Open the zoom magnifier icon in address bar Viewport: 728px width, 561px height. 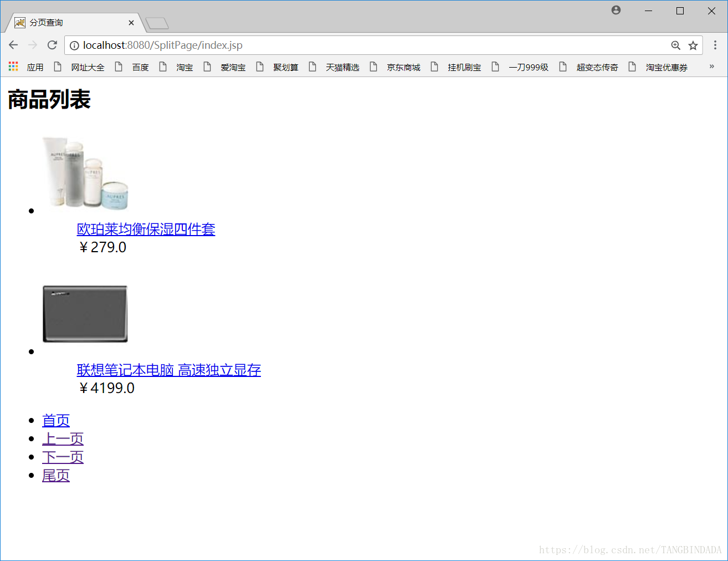pyautogui.click(x=675, y=45)
